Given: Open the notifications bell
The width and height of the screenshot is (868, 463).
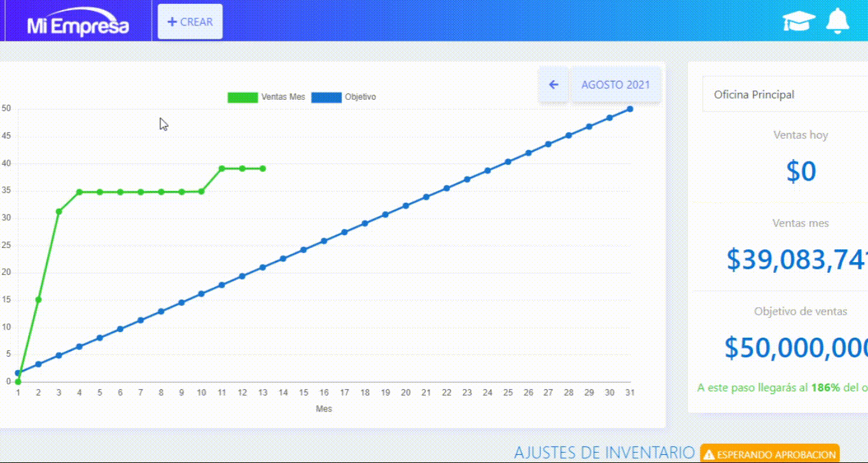Looking at the screenshot, I should (x=837, y=20).
